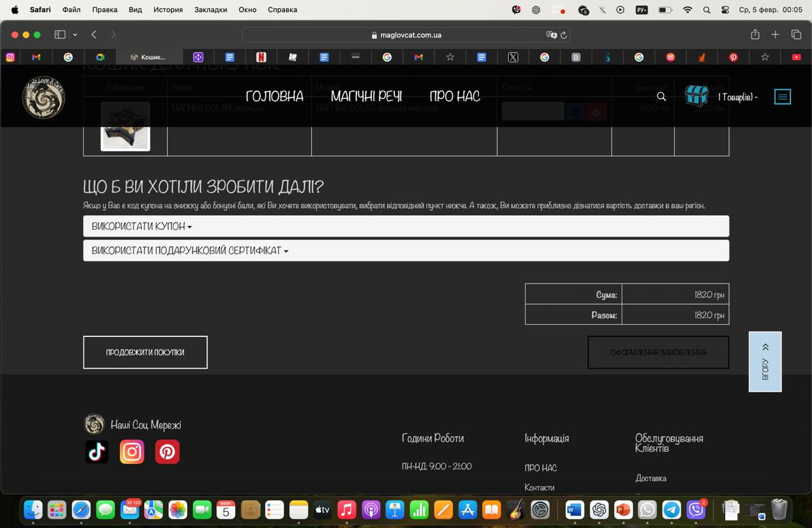
Task: Click the Magic Love Cat site logo
Action: click(x=44, y=97)
